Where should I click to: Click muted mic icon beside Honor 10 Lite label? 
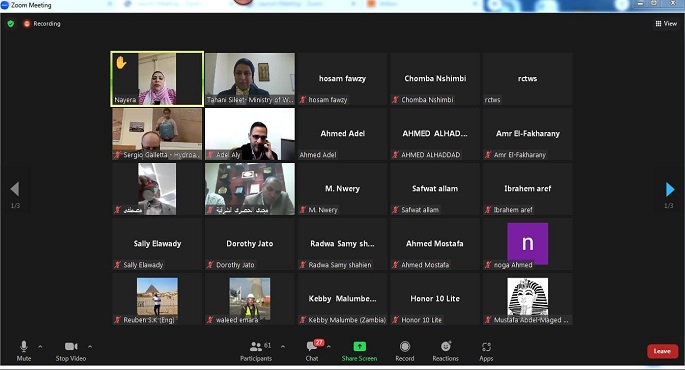(x=395, y=320)
